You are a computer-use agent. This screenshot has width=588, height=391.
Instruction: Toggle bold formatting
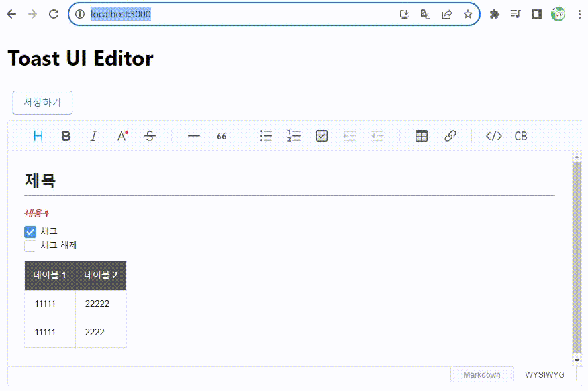coord(66,136)
